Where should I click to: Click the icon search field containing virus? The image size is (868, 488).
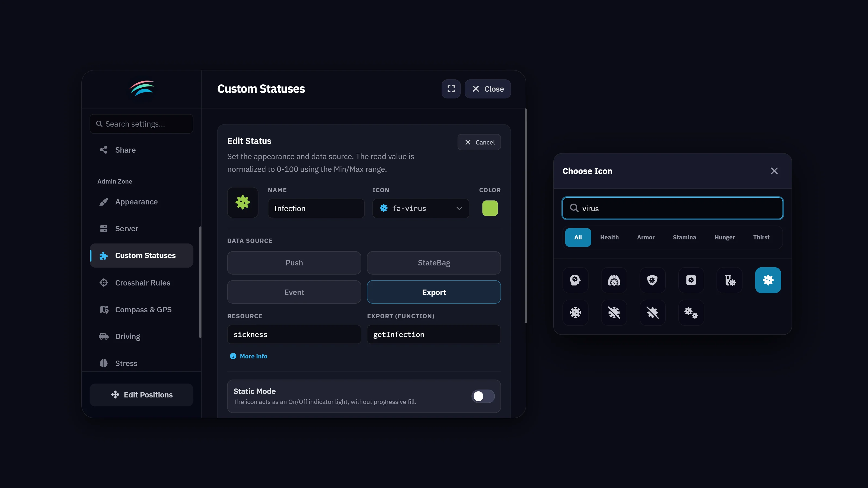point(673,208)
